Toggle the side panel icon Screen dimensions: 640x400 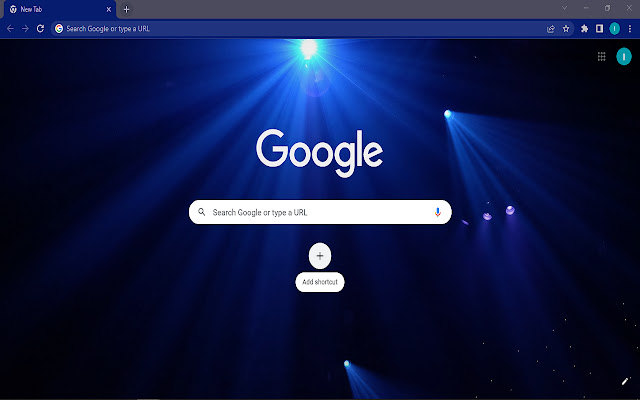(x=599, y=29)
